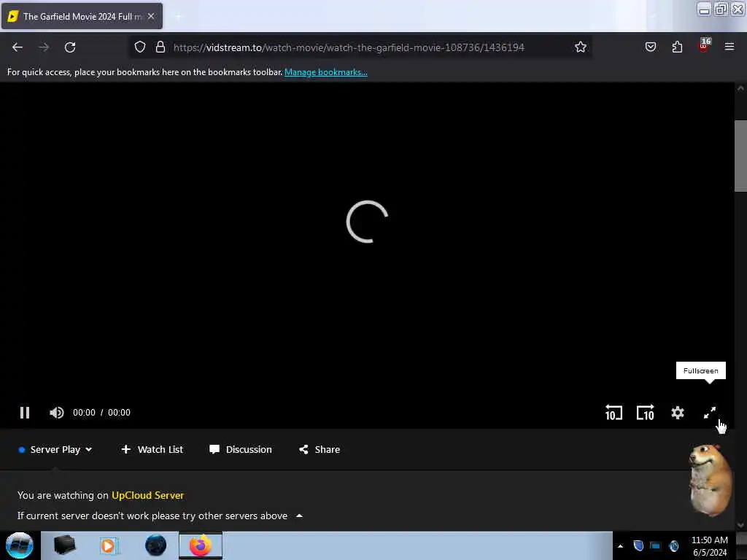Go forward in browser history
The height and width of the screenshot is (560, 747).
point(44,47)
